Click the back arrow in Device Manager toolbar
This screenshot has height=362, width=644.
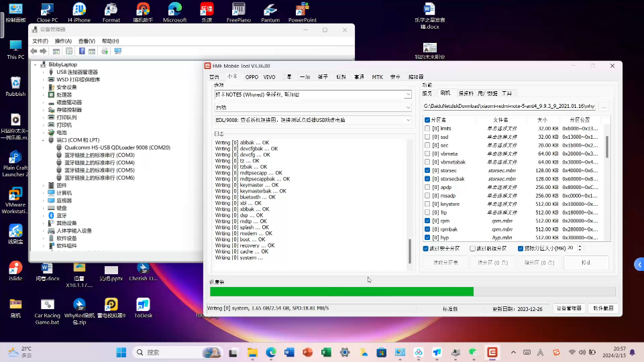[x=34, y=51]
